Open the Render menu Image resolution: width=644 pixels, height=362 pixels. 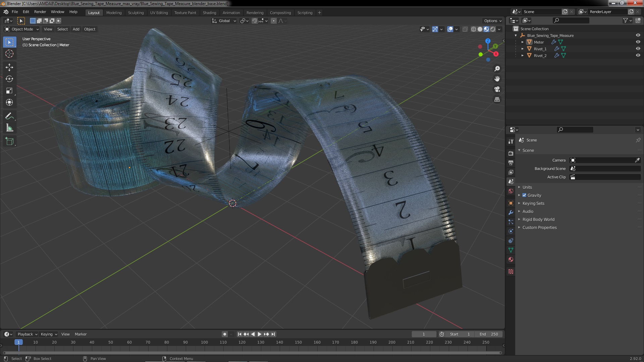point(40,12)
